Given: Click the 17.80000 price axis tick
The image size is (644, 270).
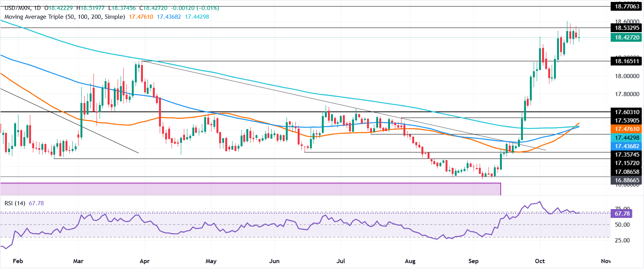Looking at the screenshot, I should pyautogui.click(x=627, y=94).
